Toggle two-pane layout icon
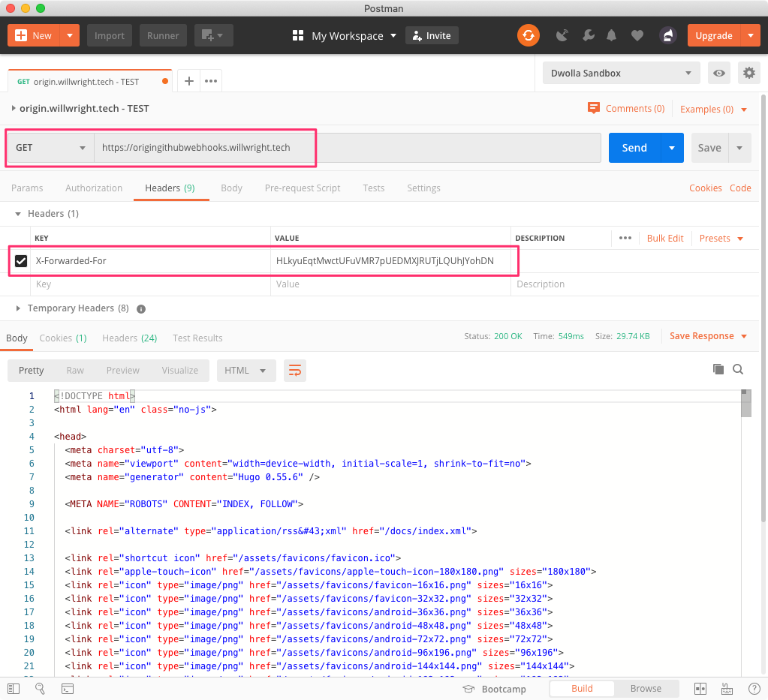This screenshot has width=768, height=700. coord(700,689)
